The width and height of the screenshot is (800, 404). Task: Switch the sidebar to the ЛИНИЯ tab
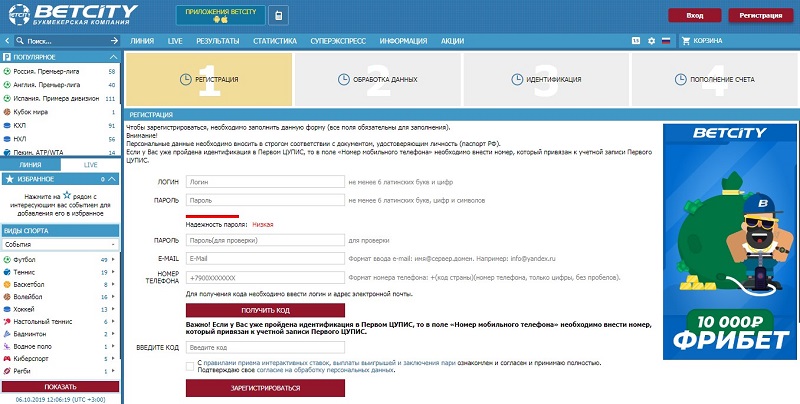(30, 163)
